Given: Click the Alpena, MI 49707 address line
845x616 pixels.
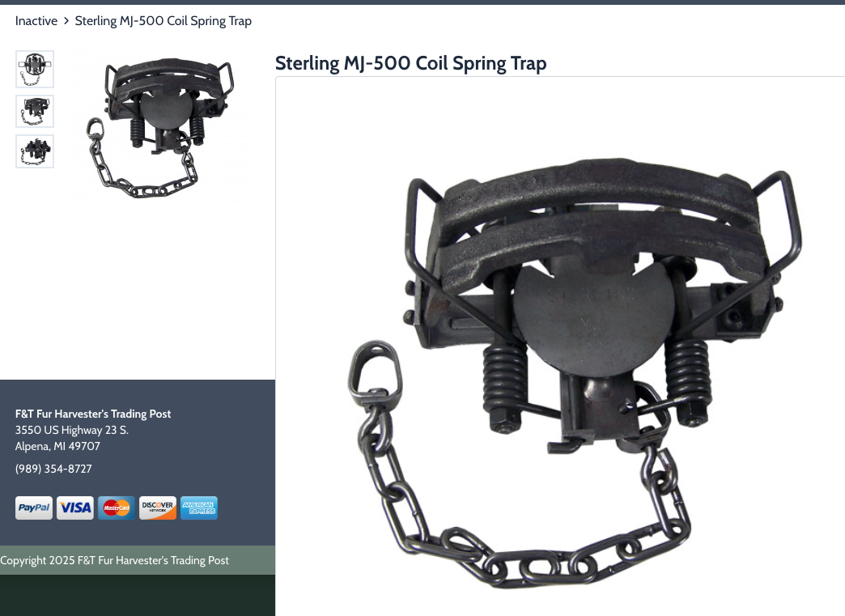Looking at the screenshot, I should coord(57,446).
